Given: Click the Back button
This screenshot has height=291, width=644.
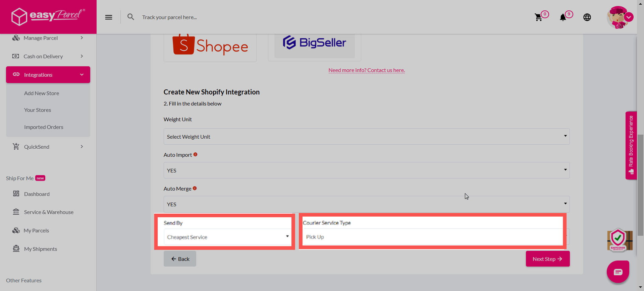Looking at the screenshot, I should (x=180, y=259).
